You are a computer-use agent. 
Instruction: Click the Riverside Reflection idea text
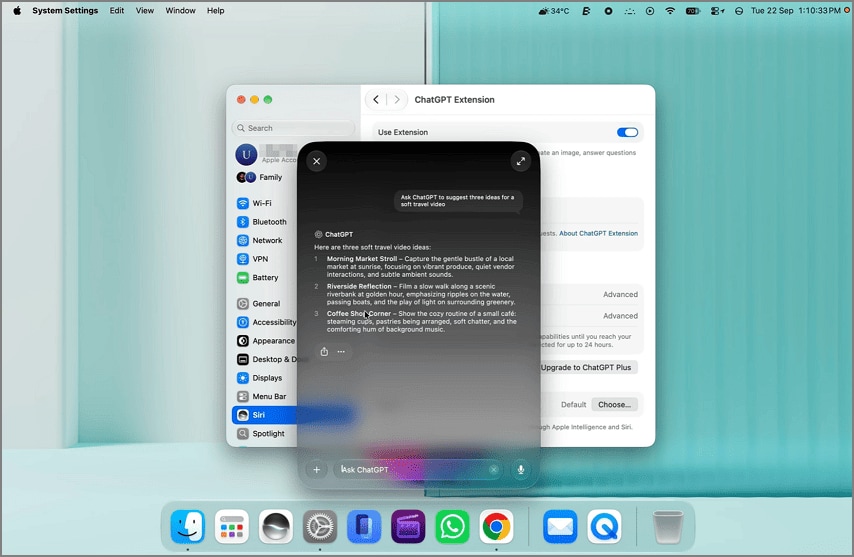tap(420, 294)
